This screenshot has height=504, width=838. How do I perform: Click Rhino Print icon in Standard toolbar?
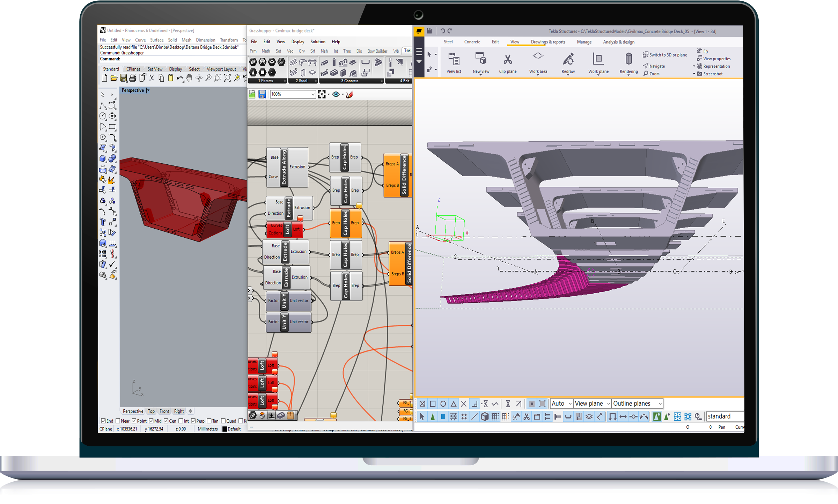coord(133,78)
